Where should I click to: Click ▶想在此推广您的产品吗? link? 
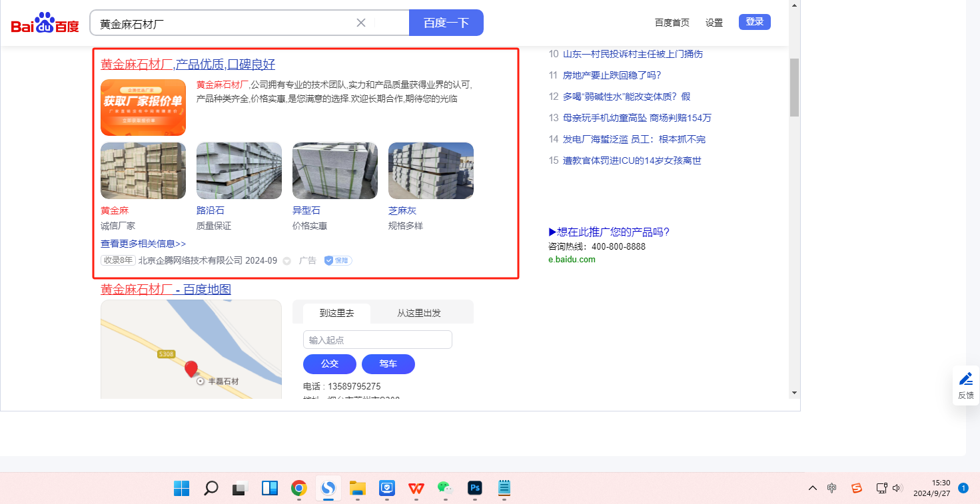pyautogui.click(x=609, y=232)
